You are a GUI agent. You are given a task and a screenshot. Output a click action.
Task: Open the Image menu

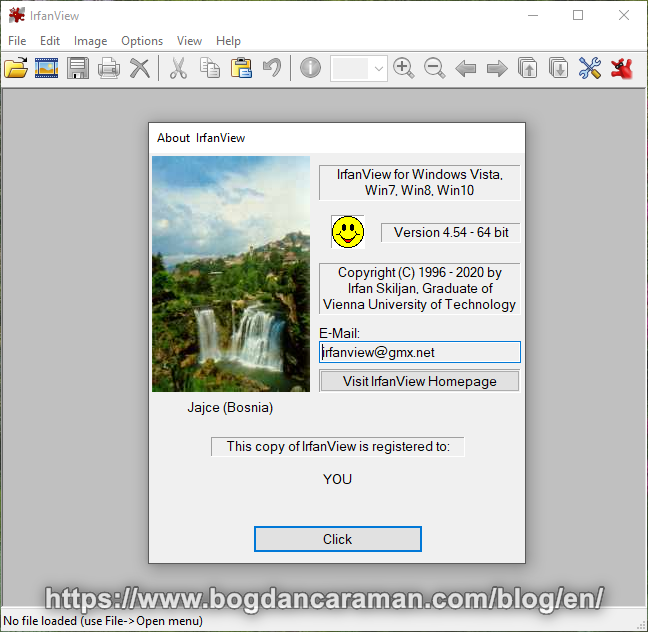[x=91, y=41]
